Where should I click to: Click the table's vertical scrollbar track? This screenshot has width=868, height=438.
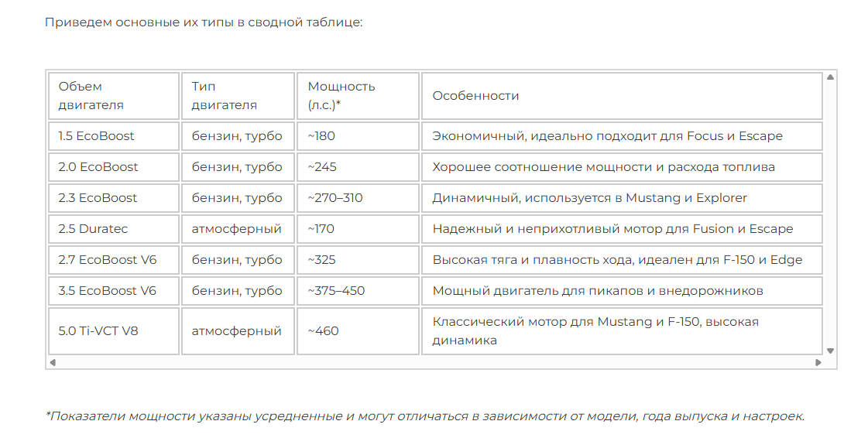pos(830,214)
